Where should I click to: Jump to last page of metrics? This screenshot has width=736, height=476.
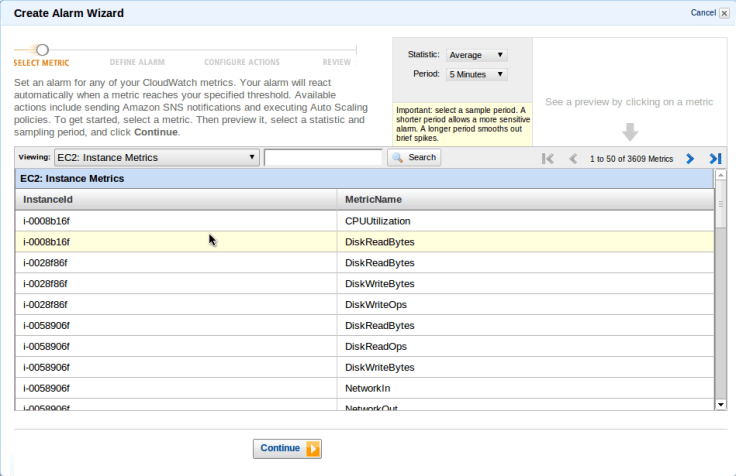click(715, 158)
